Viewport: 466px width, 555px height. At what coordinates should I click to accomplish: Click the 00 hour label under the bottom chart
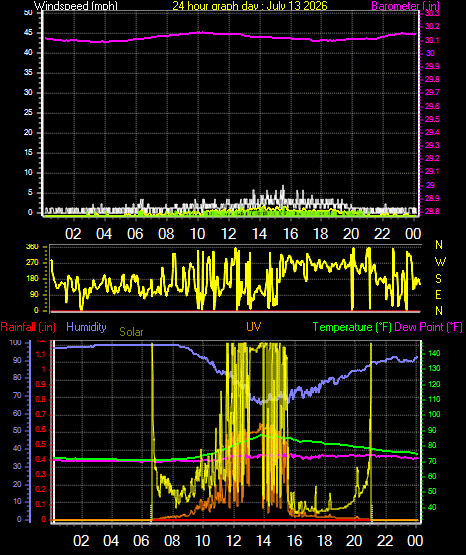pos(415,541)
